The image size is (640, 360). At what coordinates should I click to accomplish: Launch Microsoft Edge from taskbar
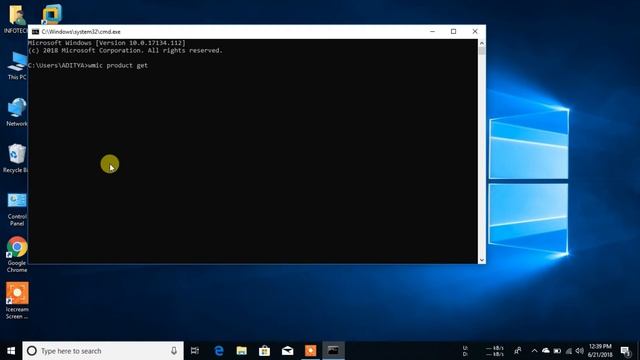pos(219,351)
